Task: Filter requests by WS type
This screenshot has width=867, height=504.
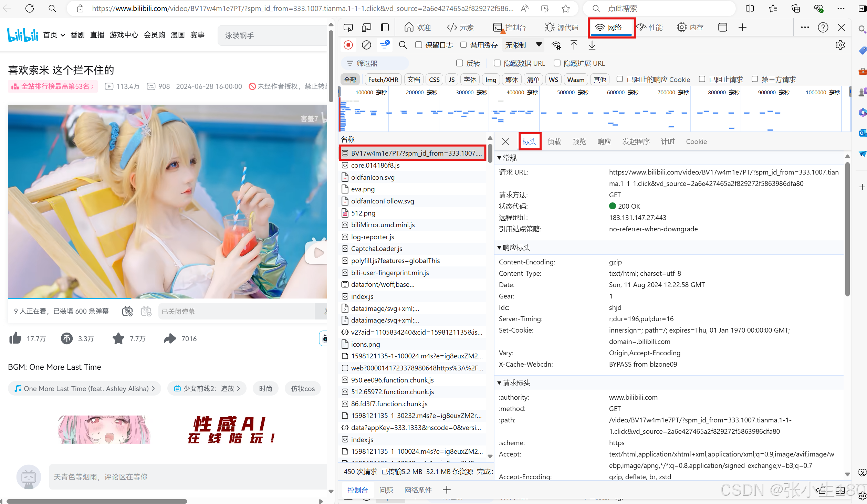Action: (x=553, y=80)
